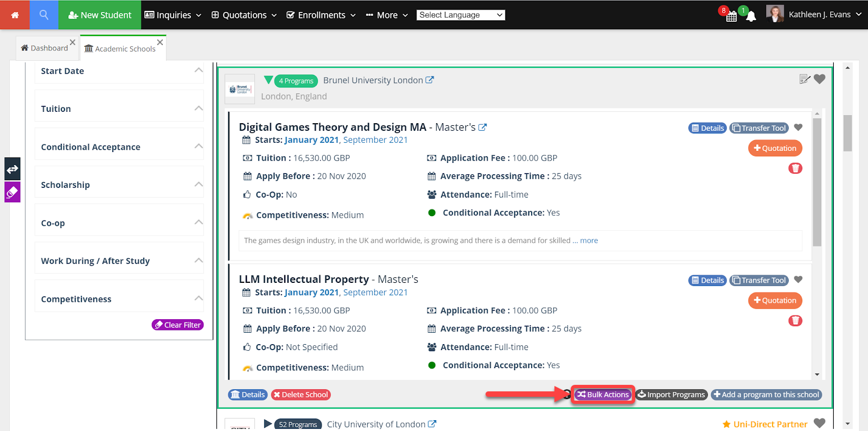
Task: Add a program to this school
Action: 767,395
